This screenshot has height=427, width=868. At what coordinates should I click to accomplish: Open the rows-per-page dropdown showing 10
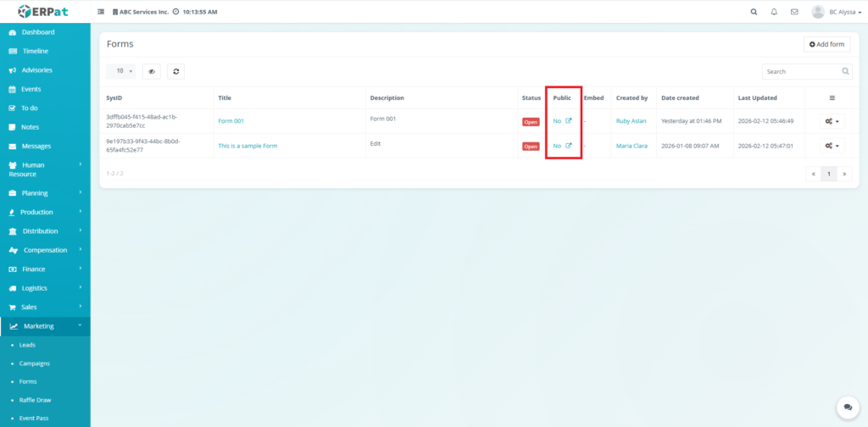click(x=120, y=72)
